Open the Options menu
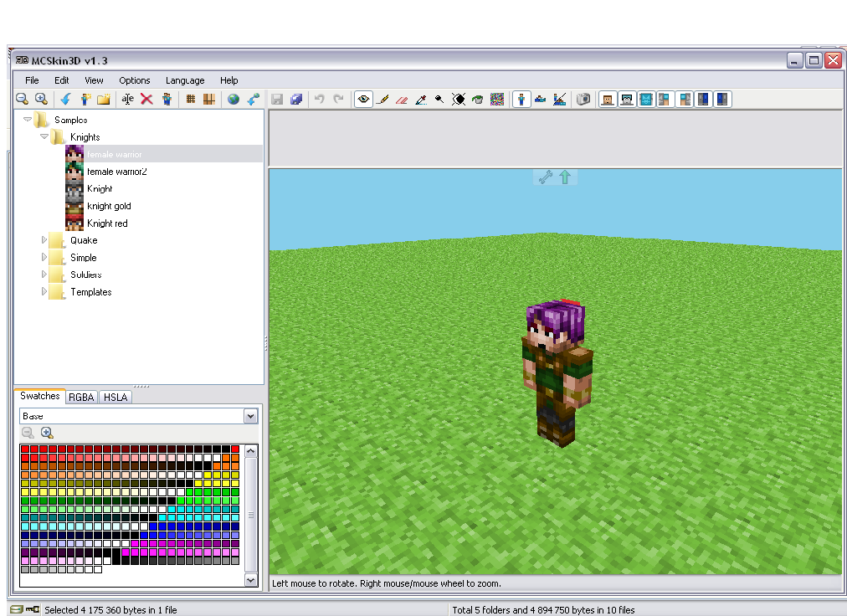 tap(135, 80)
